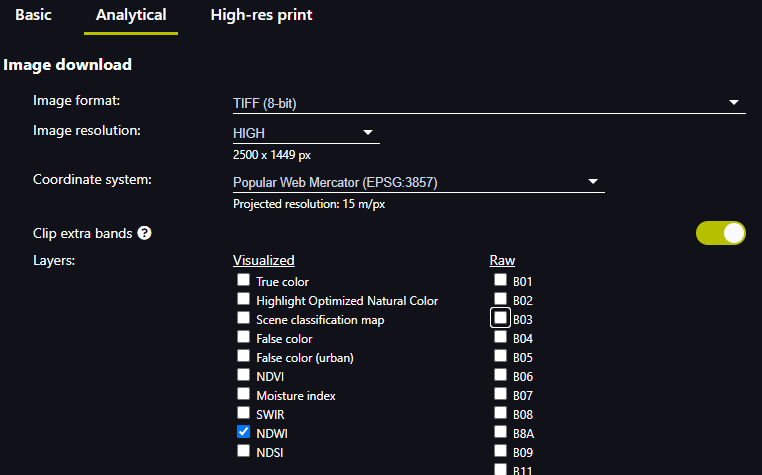
Task: Check the Scene classification map checkbox
Action: coord(243,319)
